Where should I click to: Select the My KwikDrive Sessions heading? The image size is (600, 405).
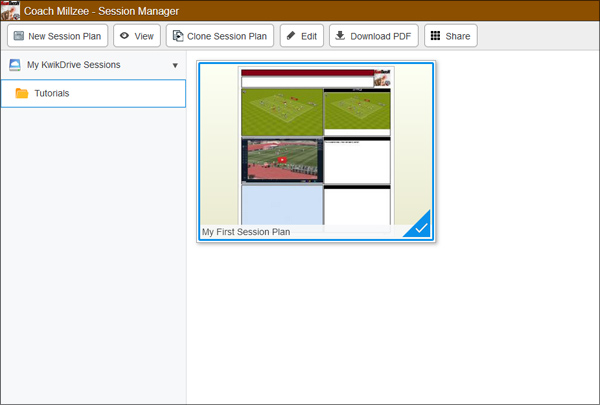72,65
